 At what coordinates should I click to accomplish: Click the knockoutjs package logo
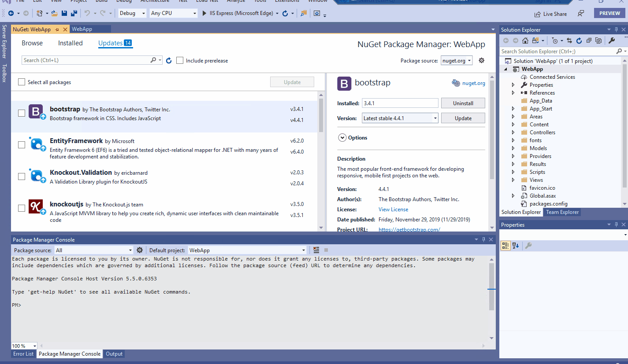click(36, 206)
